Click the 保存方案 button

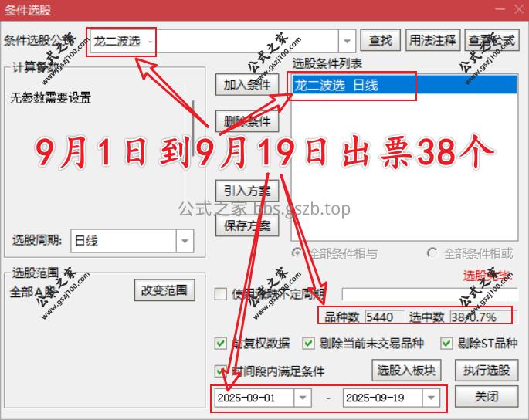[x=247, y=225]
